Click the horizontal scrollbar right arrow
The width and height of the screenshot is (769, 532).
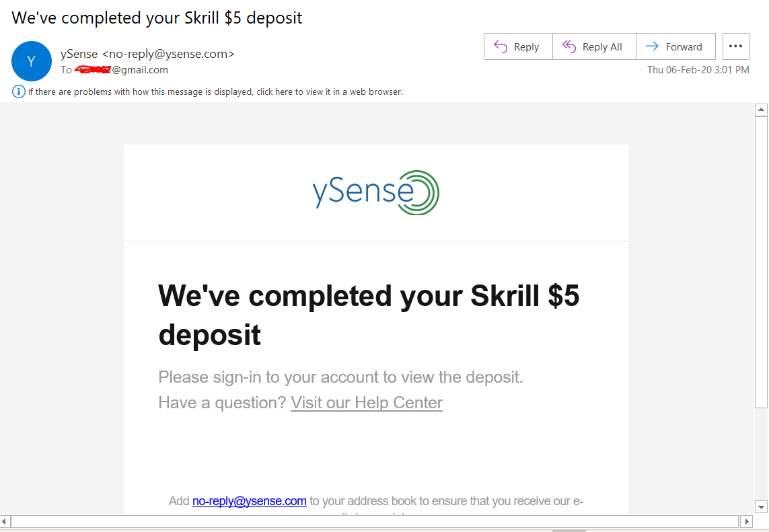(x=746, y=521)
